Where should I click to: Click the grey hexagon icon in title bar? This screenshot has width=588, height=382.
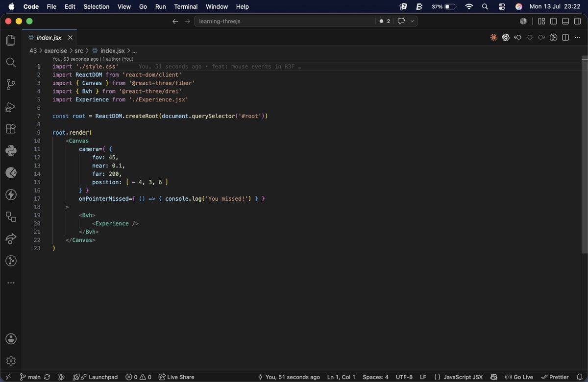(x=523, y=21)
